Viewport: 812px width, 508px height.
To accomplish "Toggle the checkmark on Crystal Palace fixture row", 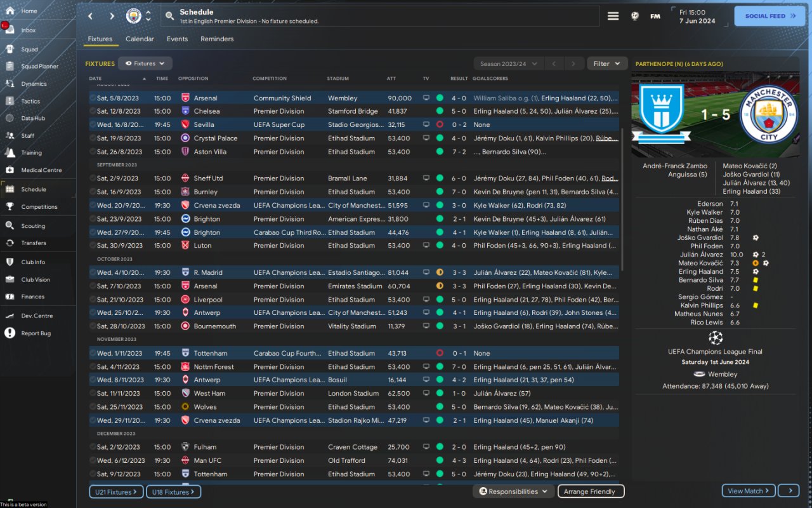I will [x=93, y=138].
